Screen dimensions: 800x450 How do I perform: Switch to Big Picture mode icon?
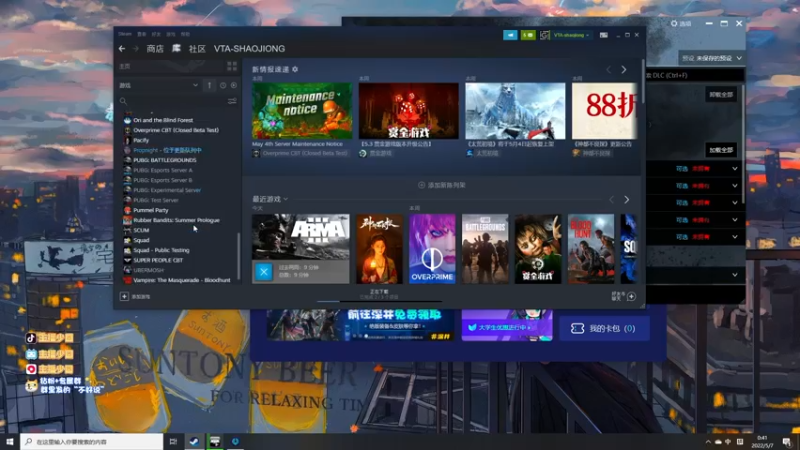tap(604, 35)
